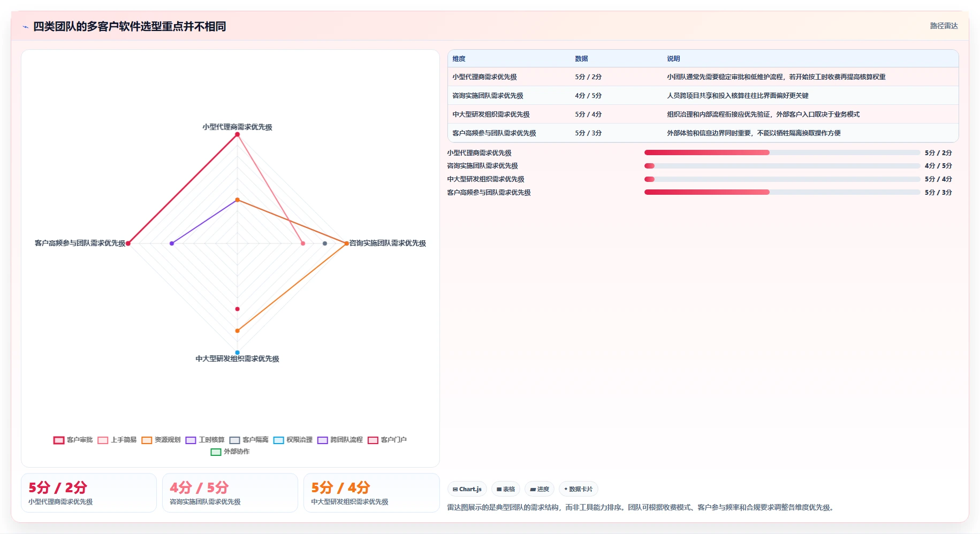Click the 客户高频参与团队需求优先级 progress bar
This screenshot has width=980, height=534.
pyautogui.click(x=782, y=192)
